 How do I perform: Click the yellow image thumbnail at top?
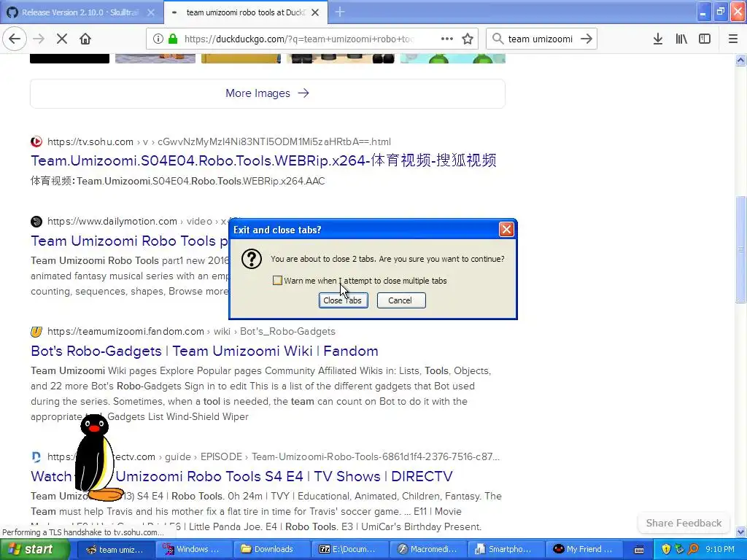[x=241, y=58]
